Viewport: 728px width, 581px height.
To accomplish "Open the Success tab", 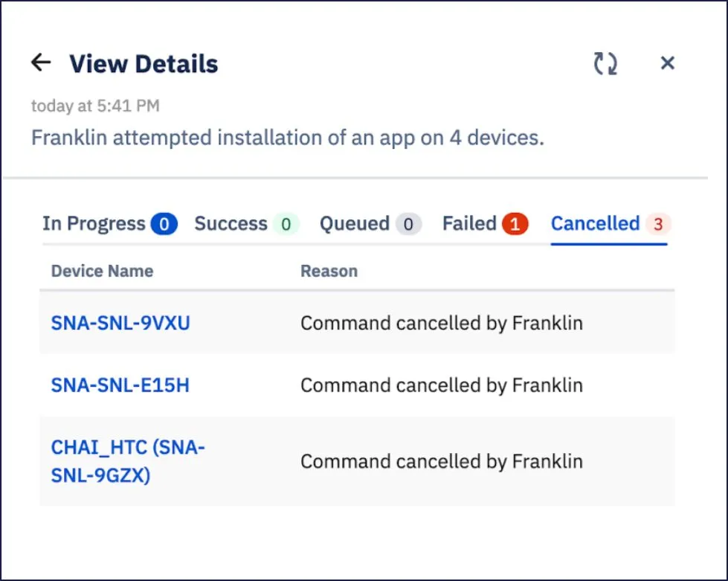I will click(247, 224).
